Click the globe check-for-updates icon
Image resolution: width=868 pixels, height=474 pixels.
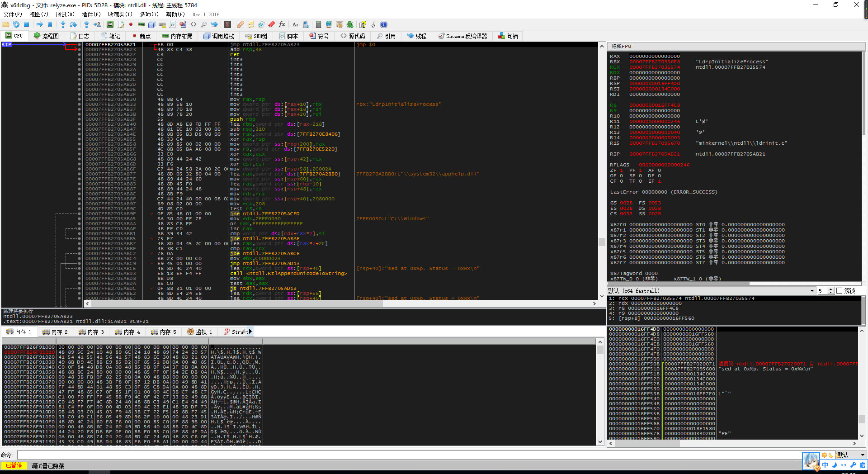(x=329, y=24)
